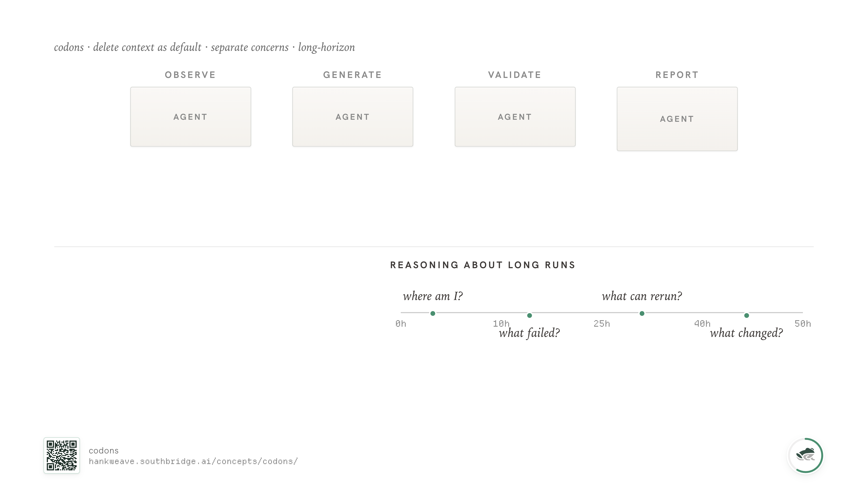Click the REPORT column heading
868x488 pixels.
[677, 75]
